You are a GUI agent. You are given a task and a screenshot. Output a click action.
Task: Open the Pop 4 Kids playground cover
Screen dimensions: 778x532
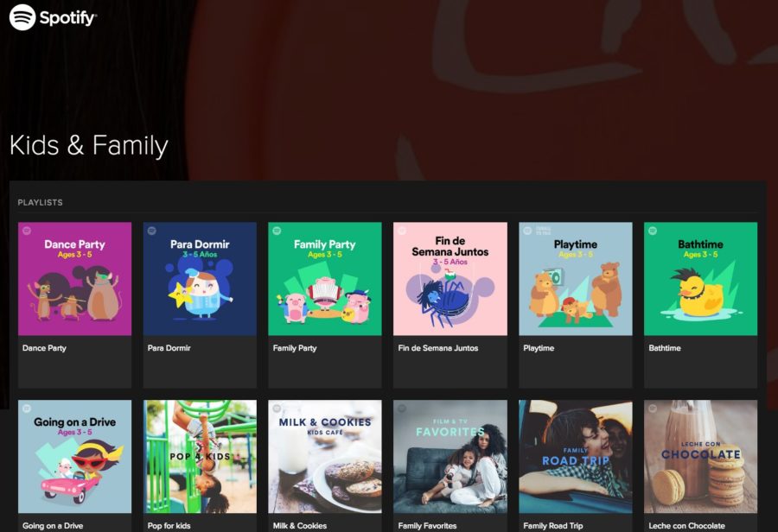coord(200,457)
